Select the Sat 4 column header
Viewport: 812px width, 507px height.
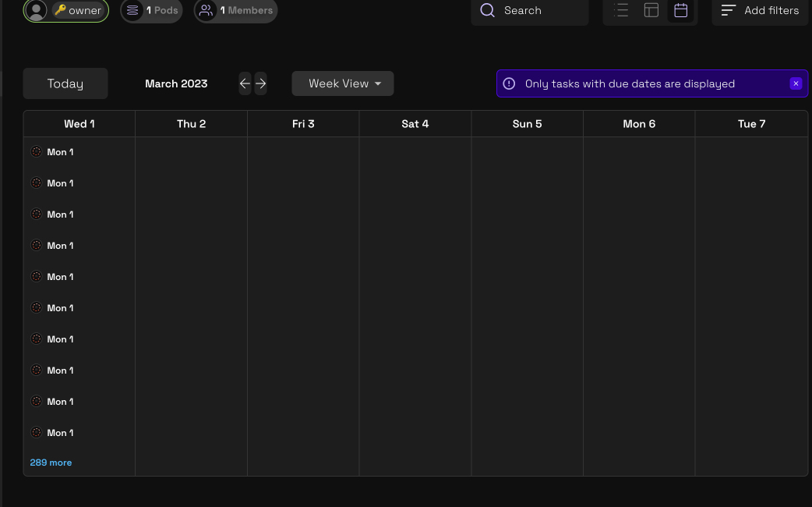(415, 124)
